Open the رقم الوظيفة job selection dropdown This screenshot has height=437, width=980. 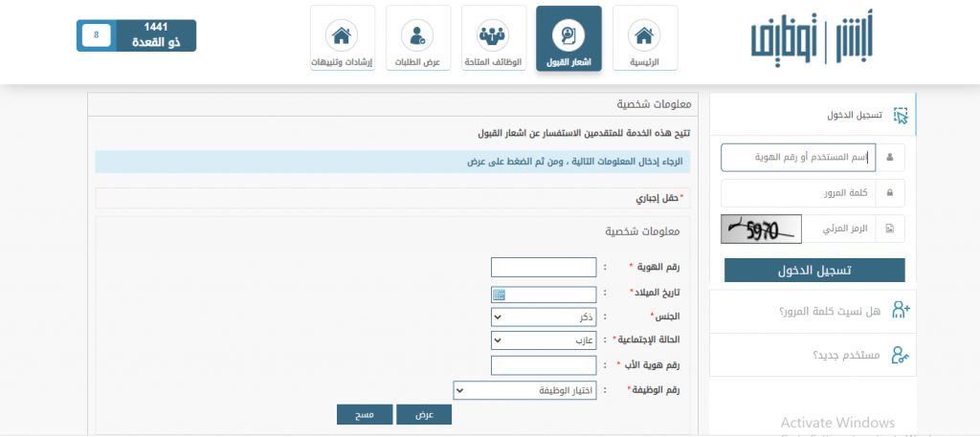(x=524, y=390)
